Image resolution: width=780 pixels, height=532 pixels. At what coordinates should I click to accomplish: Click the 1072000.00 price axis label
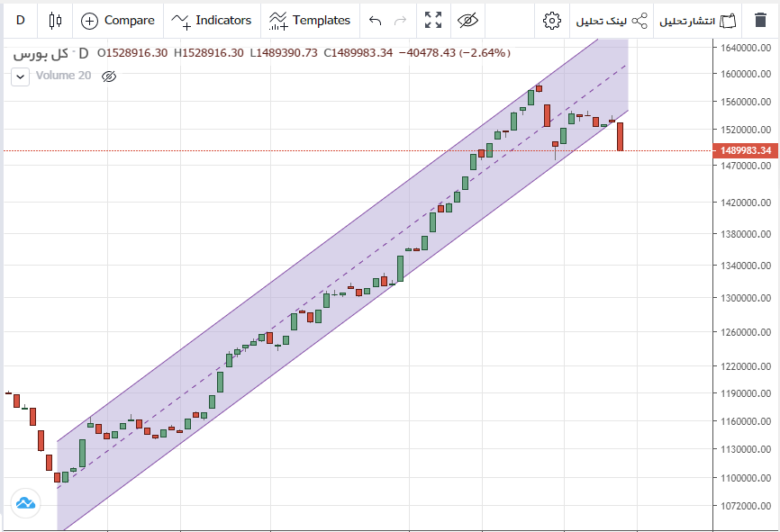click(x=746, y=506)
